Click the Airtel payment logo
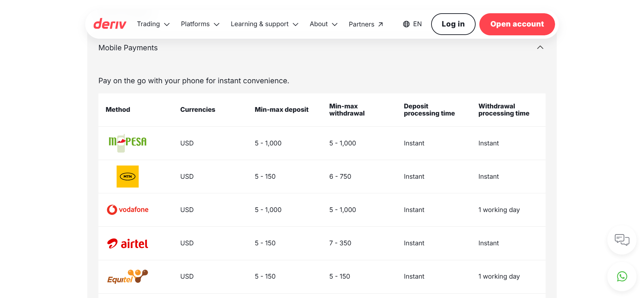This screenshot has width=644, height=298. click(128, 243)
